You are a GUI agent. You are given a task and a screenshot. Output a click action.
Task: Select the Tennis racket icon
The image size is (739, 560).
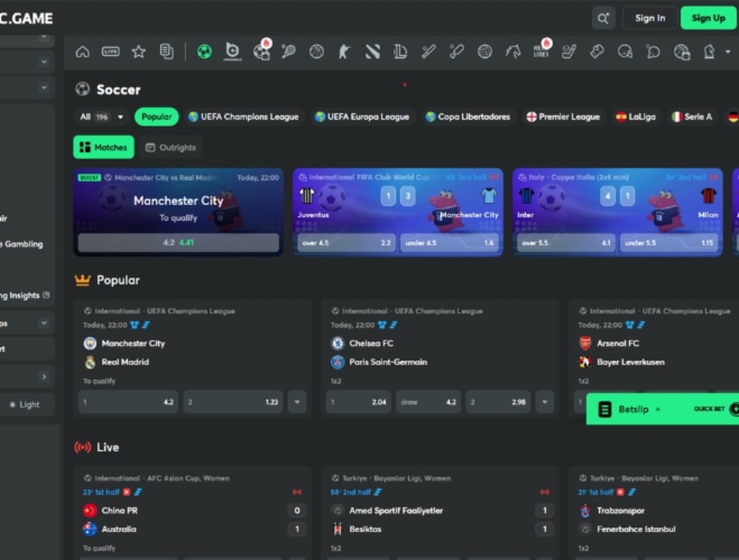click(289, 51)
